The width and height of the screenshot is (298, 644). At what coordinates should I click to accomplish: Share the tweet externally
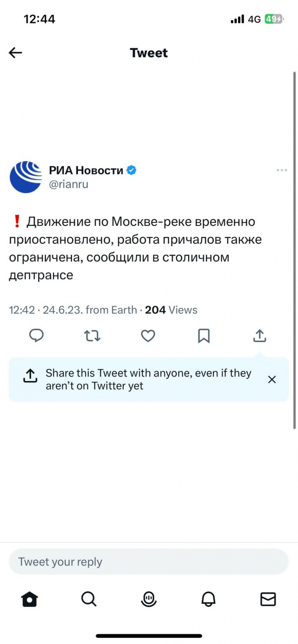coord(260,336)
